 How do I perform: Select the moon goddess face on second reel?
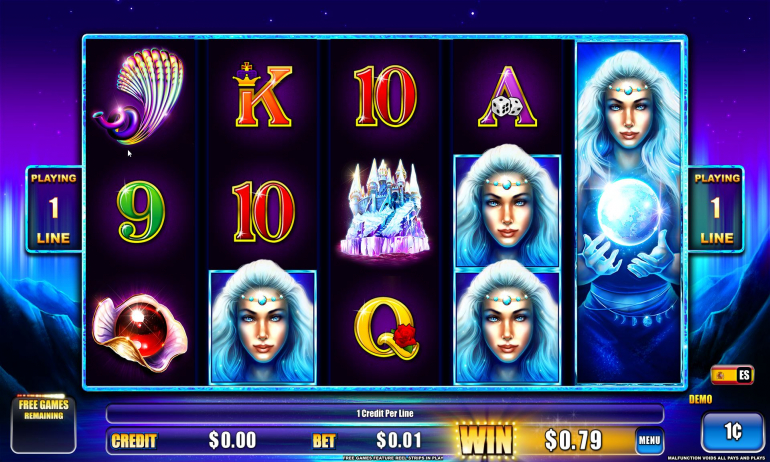263,326
